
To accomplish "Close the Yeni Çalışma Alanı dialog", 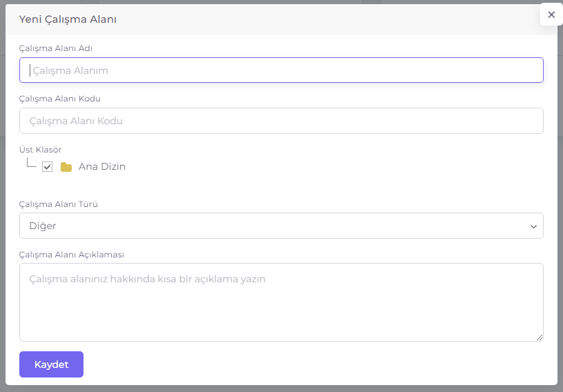I will tap(551, 14).
